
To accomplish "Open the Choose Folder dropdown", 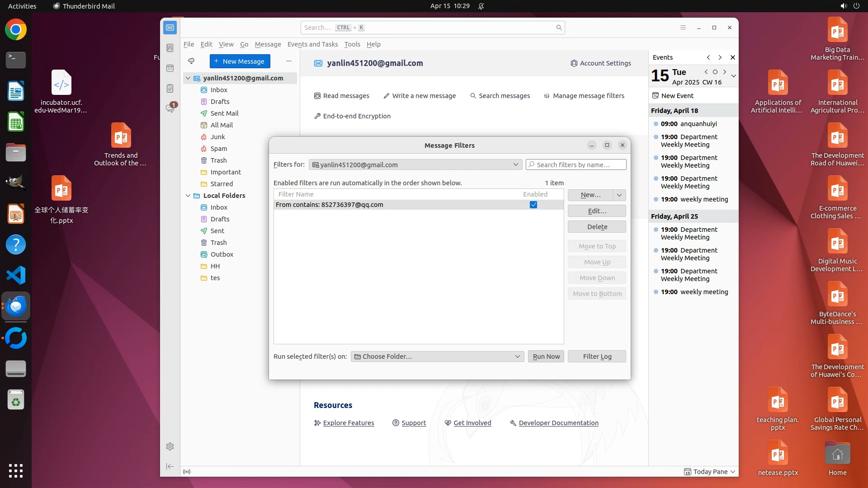I will 437,357.
